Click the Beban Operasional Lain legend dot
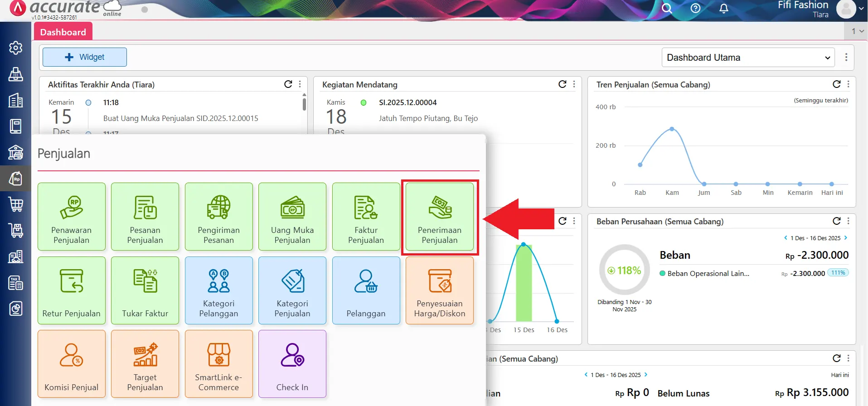This screenshot has height=406, width=868. click(663, 273)
